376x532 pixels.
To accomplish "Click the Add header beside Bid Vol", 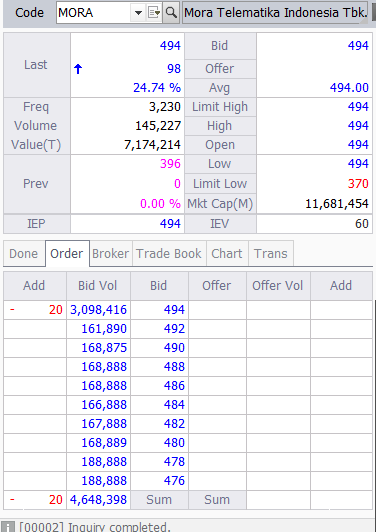I will 35,285.
